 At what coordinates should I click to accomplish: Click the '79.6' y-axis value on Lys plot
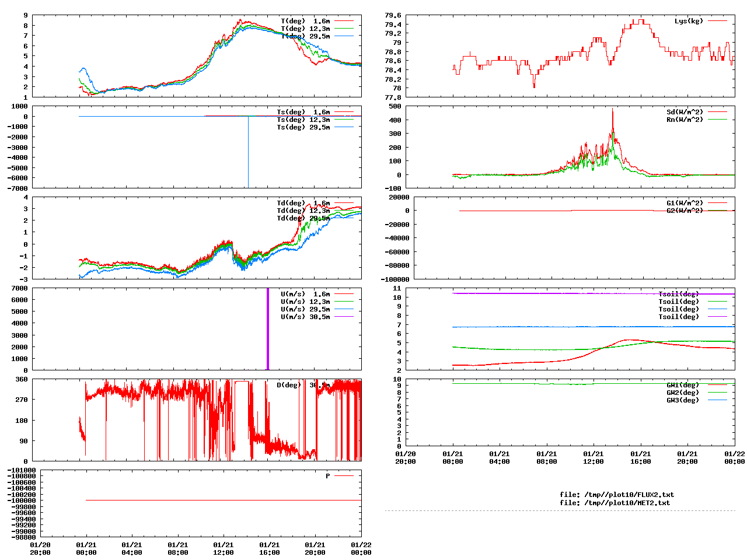point(393,15)
